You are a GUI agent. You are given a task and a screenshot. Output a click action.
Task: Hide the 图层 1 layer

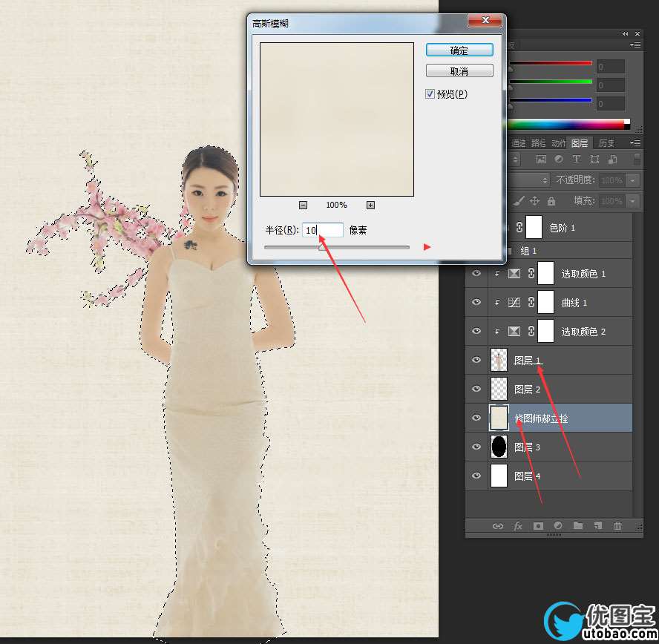(476, 360)
